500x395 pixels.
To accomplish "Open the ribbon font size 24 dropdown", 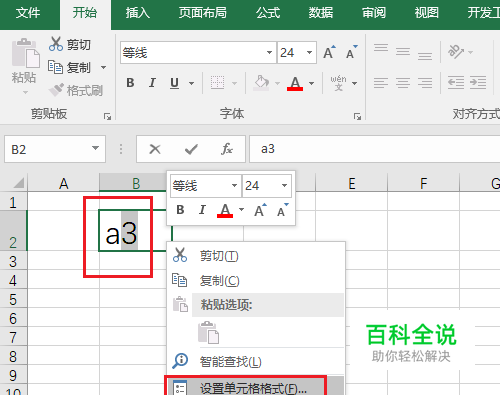I will point(309,52).
